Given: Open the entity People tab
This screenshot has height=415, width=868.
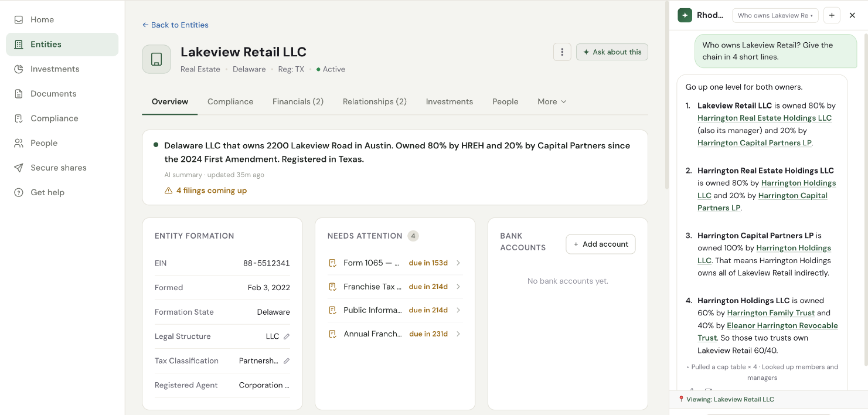Looking at the screenshot, I should coord(505,101).
